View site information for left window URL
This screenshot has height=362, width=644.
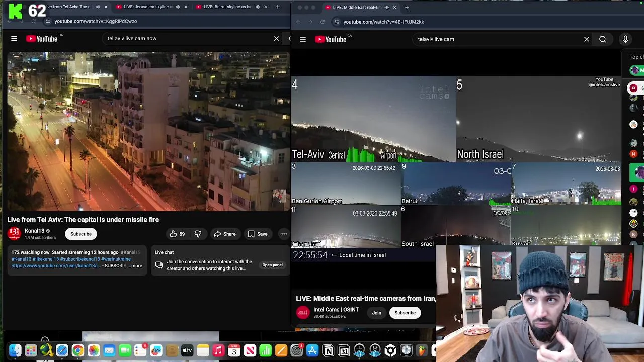(48, 21)
